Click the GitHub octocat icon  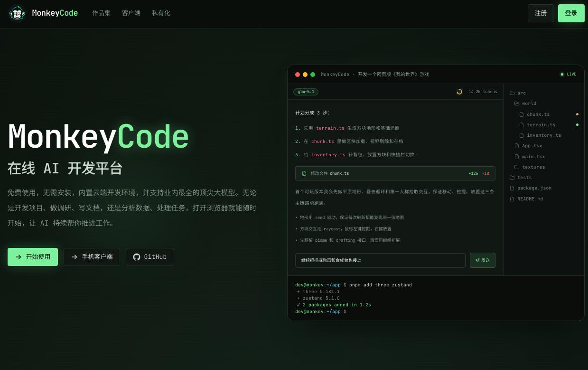(137, 257)
